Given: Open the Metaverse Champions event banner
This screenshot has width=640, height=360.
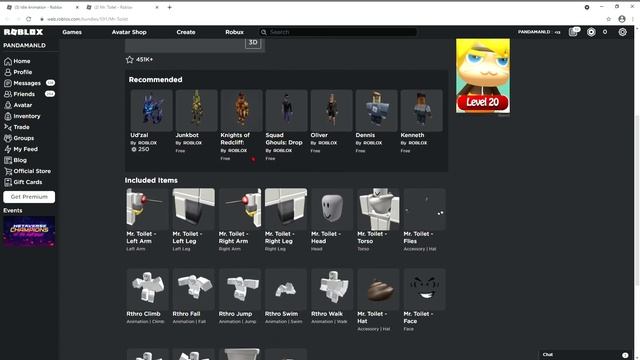Looking at the screenshot, I should pyautogui.click(x=29, y=232).
